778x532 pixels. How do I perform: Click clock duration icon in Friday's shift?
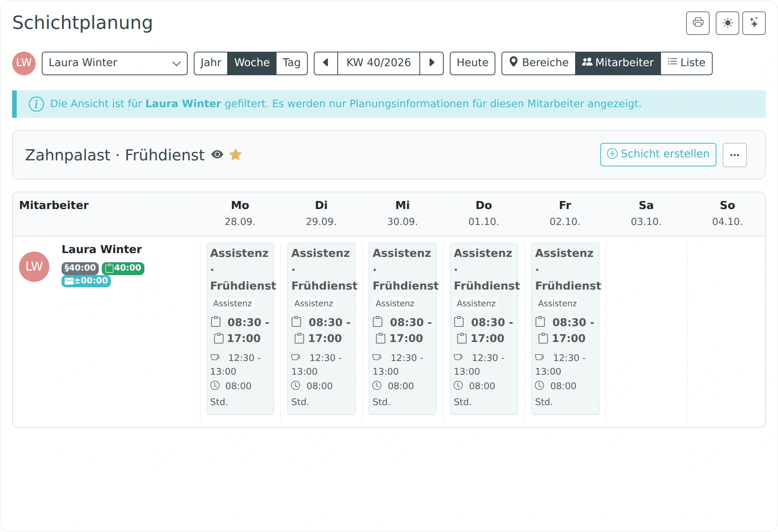(x=539, y=385)
